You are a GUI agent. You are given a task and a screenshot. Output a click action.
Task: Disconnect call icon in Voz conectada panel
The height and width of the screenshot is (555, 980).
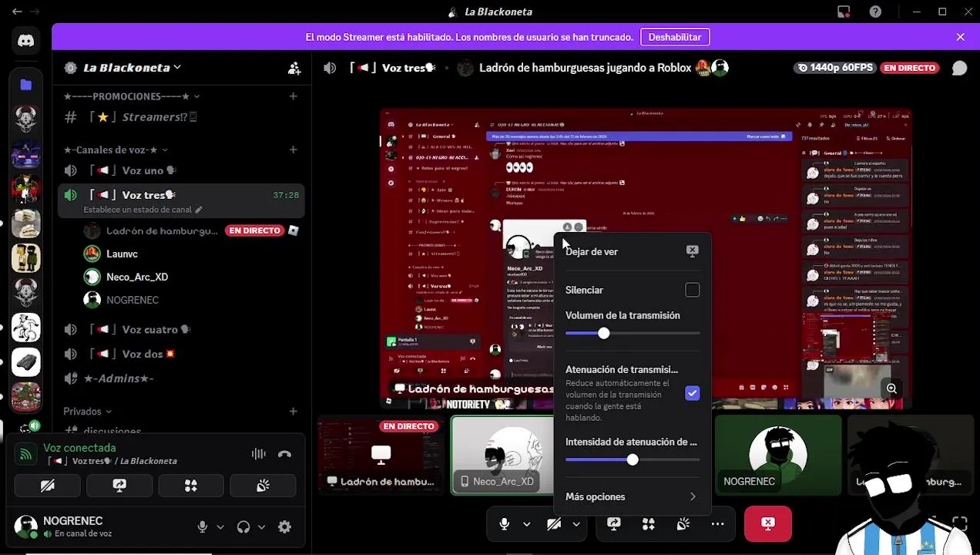coord(285,454)
